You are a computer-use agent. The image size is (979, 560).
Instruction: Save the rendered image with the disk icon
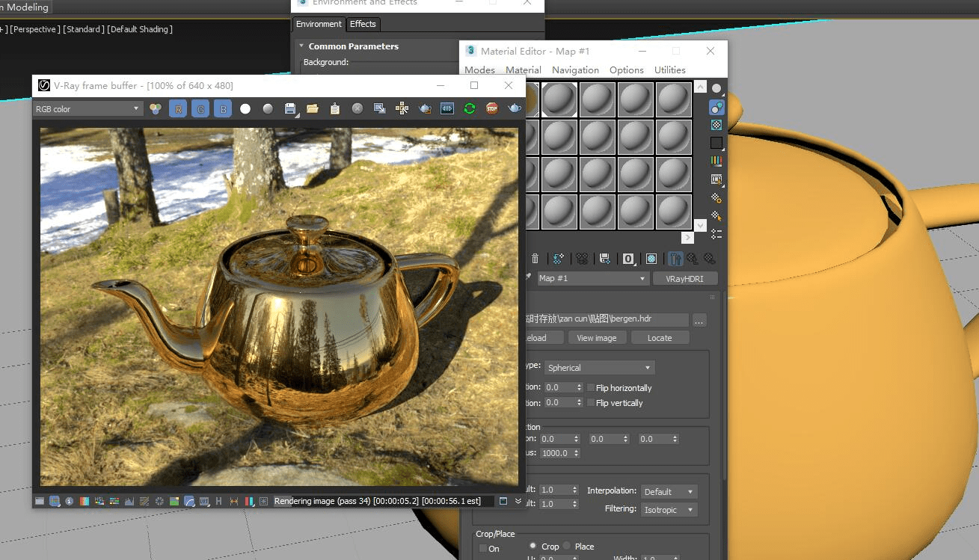pos(290,108)
